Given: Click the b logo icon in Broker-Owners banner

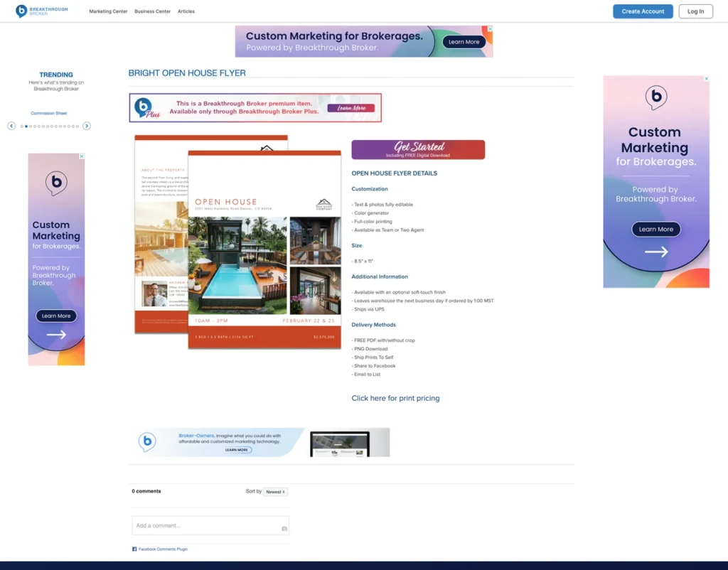Looking at the screenshot, I should [147, 441].
